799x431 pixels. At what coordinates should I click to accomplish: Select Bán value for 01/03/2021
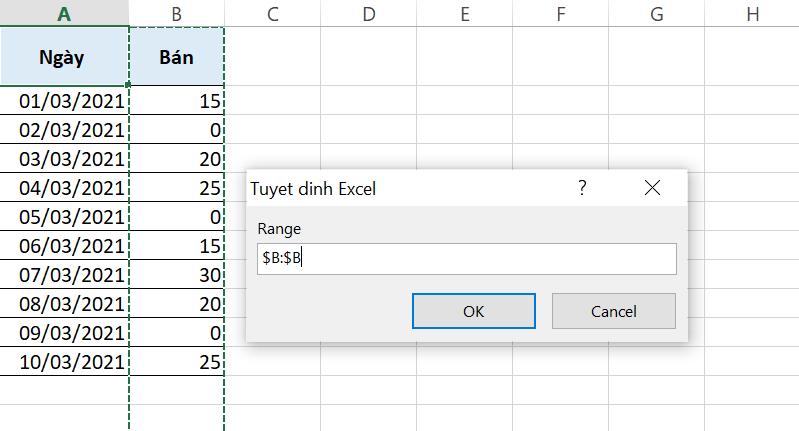[x=176, y=100]
